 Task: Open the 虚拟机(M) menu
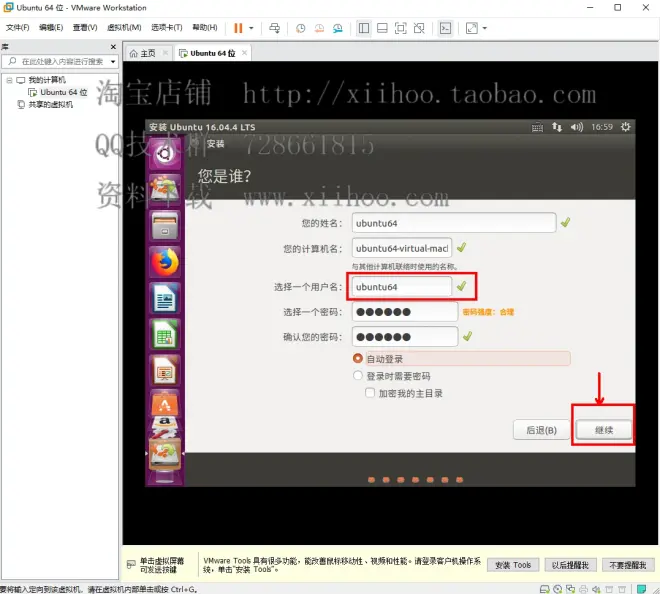point(124,27)
